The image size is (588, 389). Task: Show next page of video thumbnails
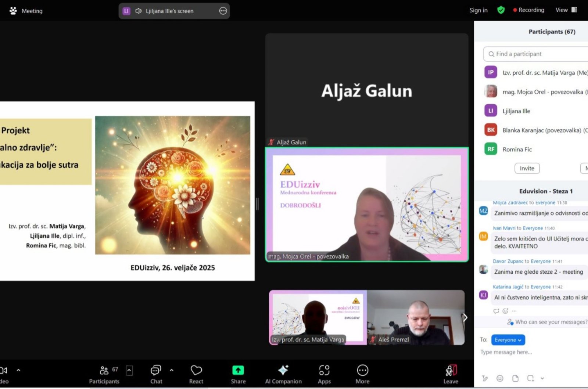465,318
